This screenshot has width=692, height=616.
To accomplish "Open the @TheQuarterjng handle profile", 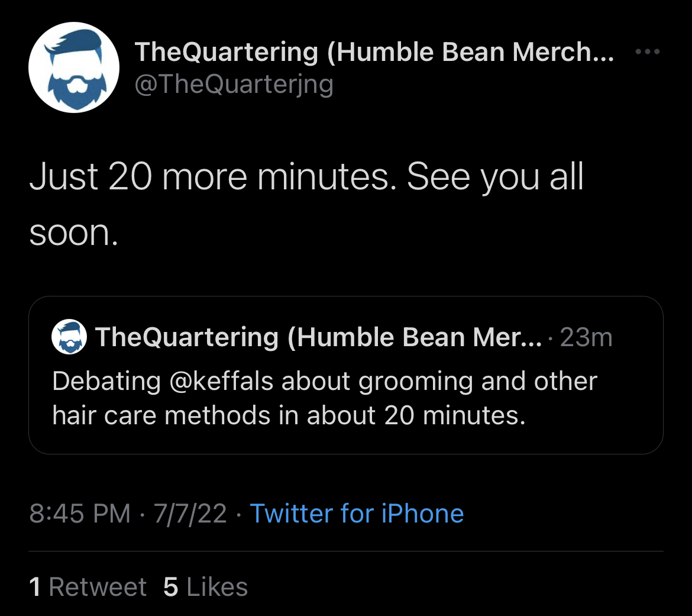I will pos(234,85).
